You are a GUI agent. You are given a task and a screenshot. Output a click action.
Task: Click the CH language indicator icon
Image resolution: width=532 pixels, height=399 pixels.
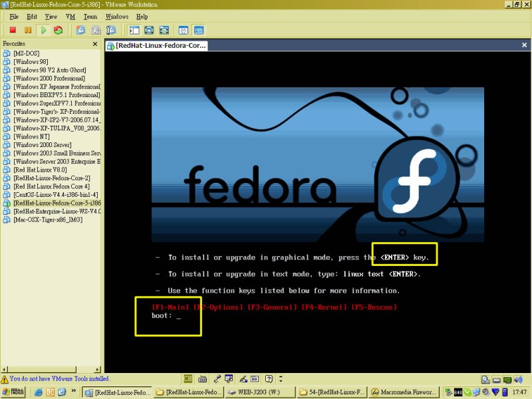tap(188, 378)
